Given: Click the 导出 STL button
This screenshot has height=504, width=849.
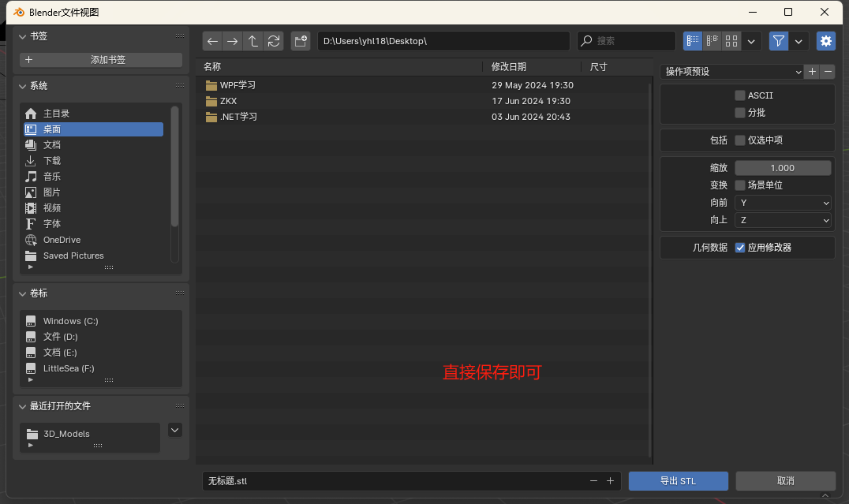Looking at the screenshot, I should [678, 480].
